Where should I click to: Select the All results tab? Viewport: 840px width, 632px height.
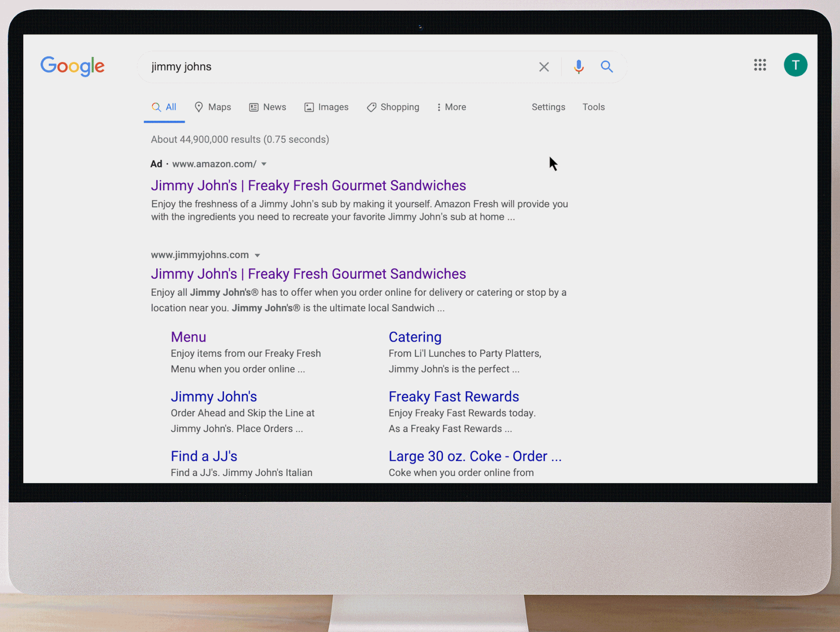(x=164, y=107)
